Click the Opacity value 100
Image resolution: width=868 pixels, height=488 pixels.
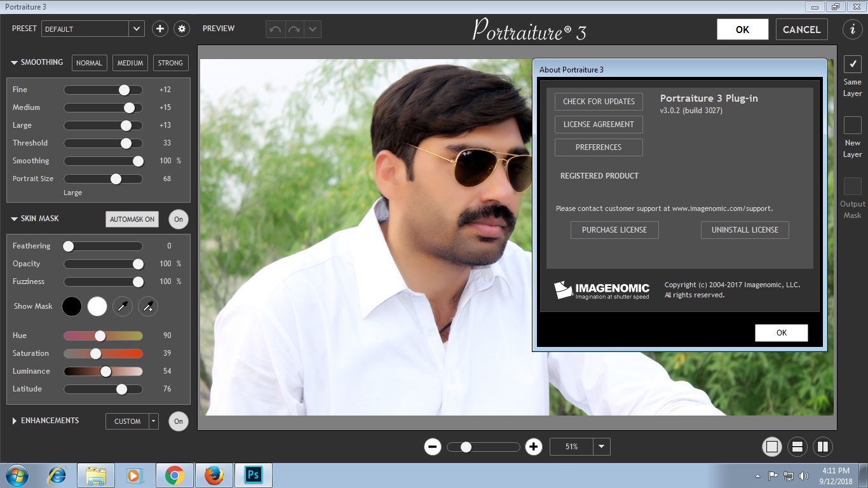pyautogui.click(x=165, y=264)
